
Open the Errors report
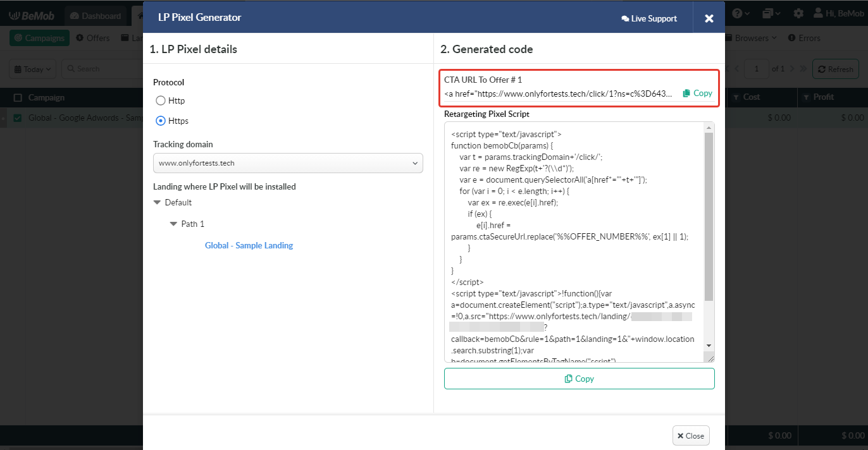pyautogui.click(x=804, y=38)
